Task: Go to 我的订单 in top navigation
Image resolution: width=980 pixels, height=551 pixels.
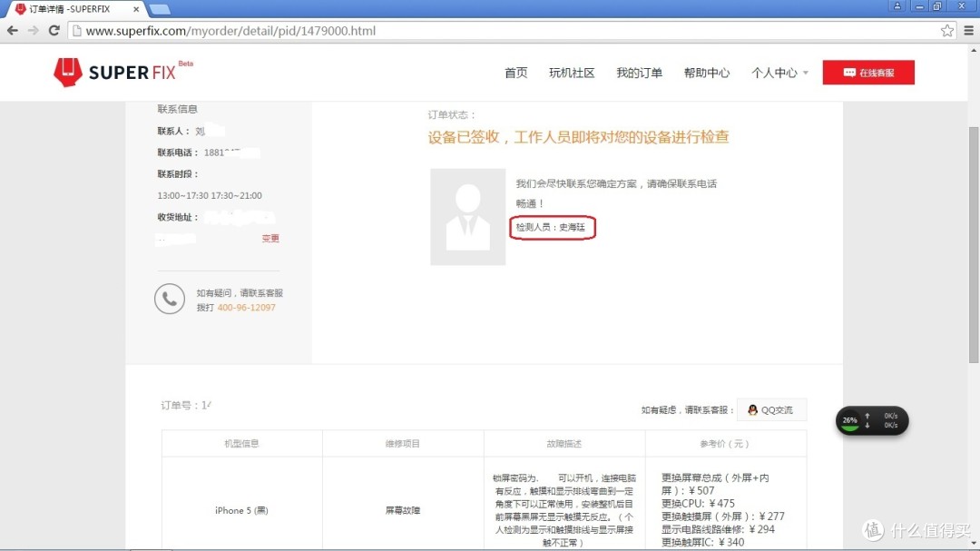Action: [639, 73]
